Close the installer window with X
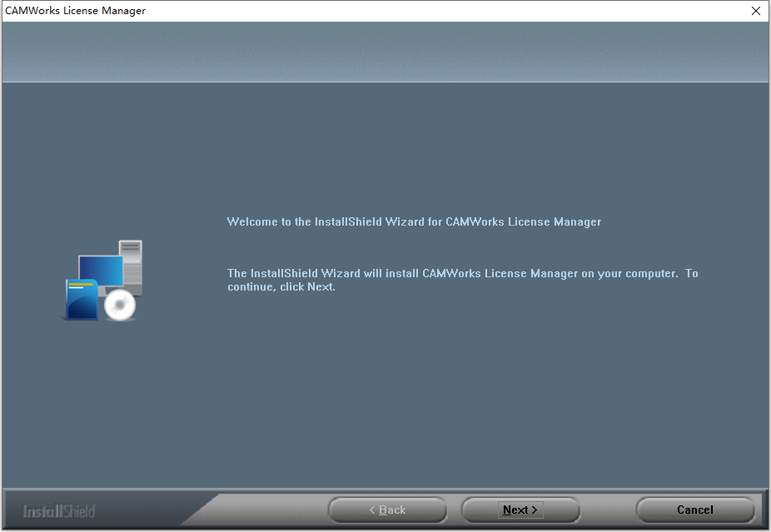 coord(756,11)
